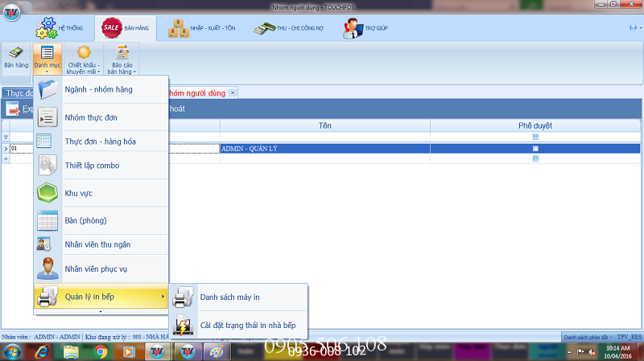The height and width of the screenshot is (361, 644).
Task: Open Paint from the taskbar
Action: tap(217, 352)
